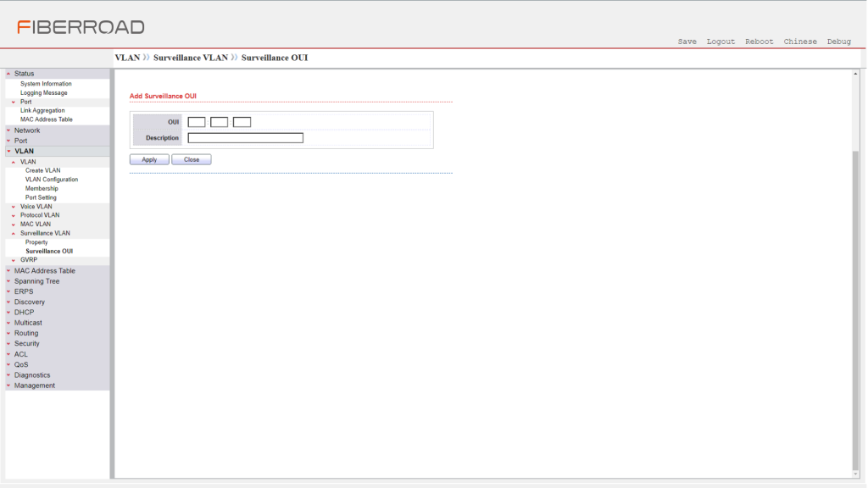
Task: Click the vertical scrollbar thumb
Action: tap(856, 310)
